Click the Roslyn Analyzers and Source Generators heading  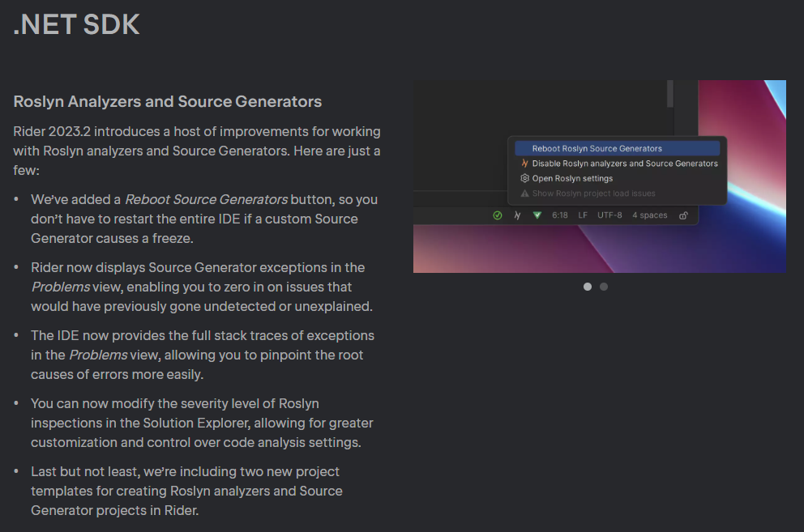pyautogui.click(x=168, y=101)
